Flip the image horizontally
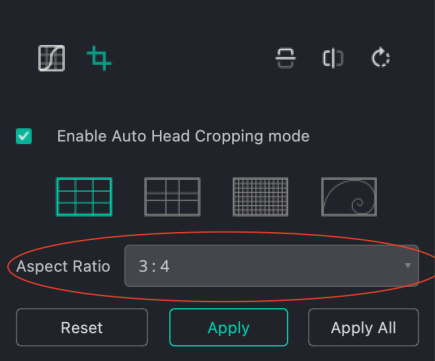 click(x=333, y=58)
